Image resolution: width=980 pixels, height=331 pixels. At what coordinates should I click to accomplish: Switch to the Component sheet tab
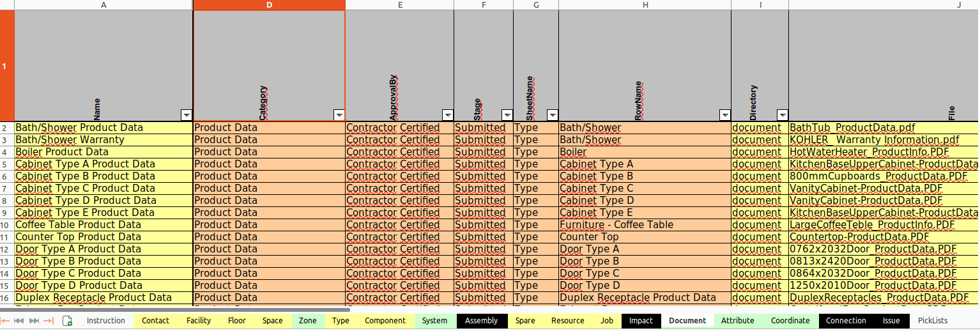point(385,321)
